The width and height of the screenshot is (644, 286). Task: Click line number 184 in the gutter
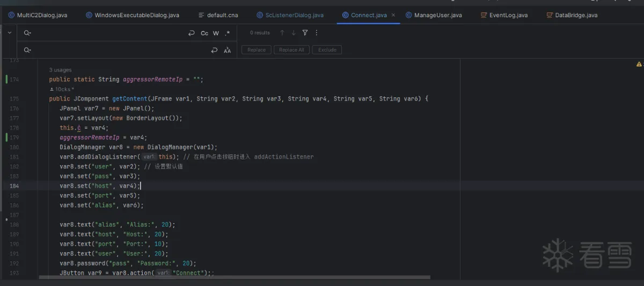tap(14, 186)
